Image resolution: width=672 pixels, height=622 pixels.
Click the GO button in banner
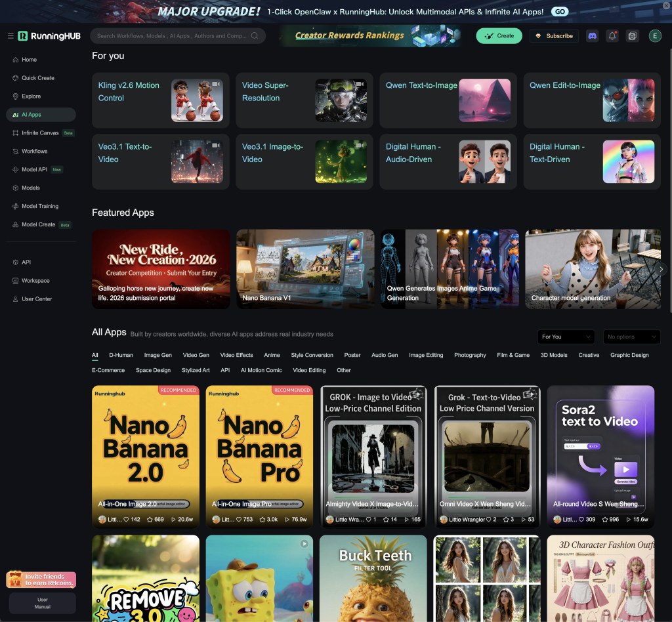click(560, 12)
